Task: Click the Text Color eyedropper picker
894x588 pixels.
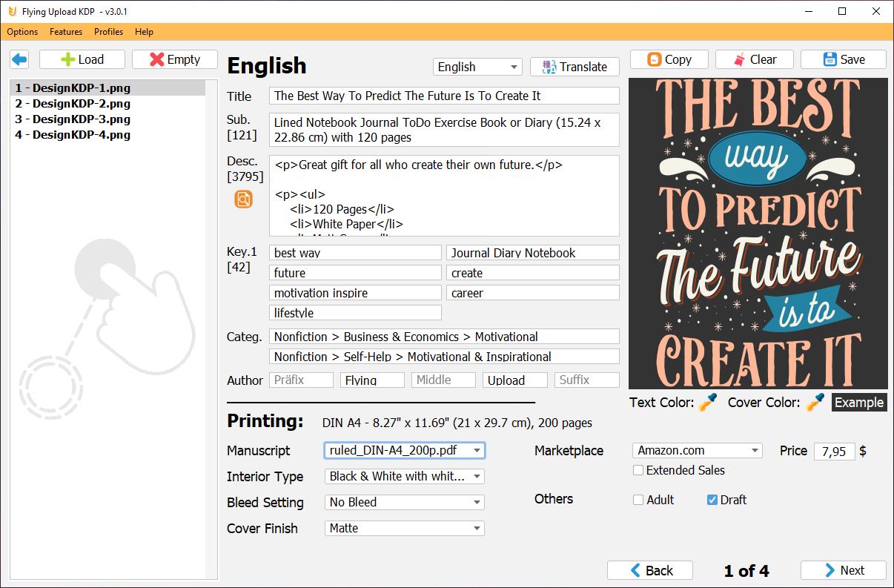Action: [706, 400]
